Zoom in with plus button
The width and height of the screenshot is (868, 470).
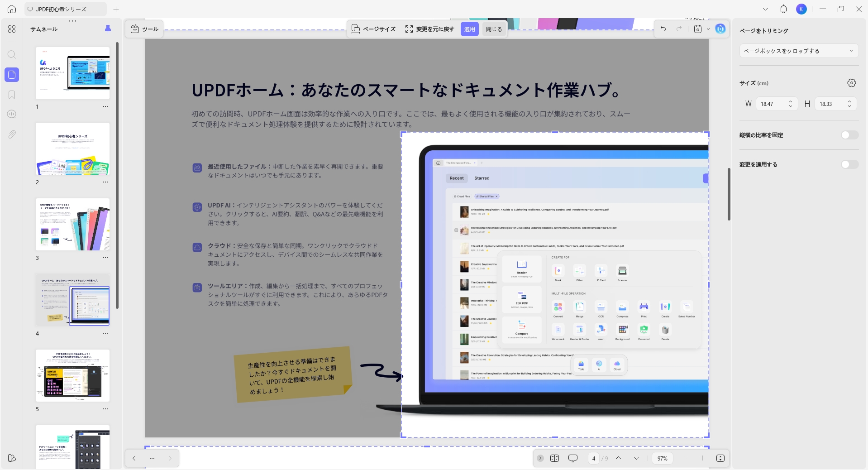[x=702, y=458]
